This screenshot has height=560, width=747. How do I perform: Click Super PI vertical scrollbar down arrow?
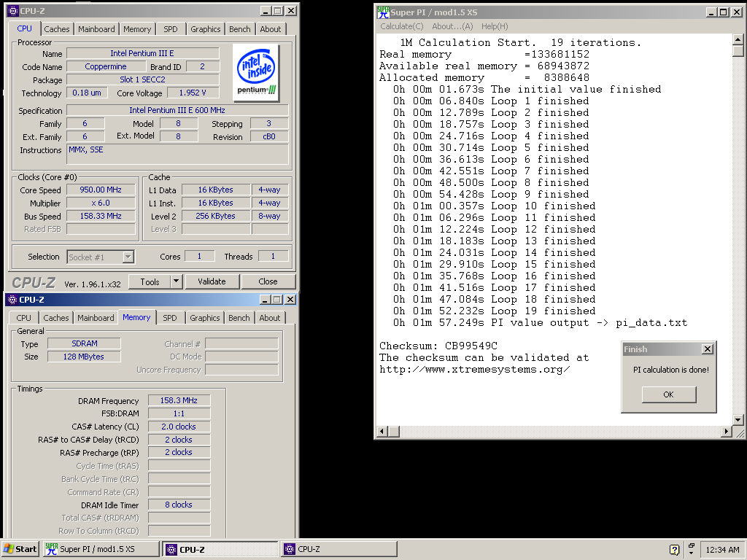tap(738, 419)
